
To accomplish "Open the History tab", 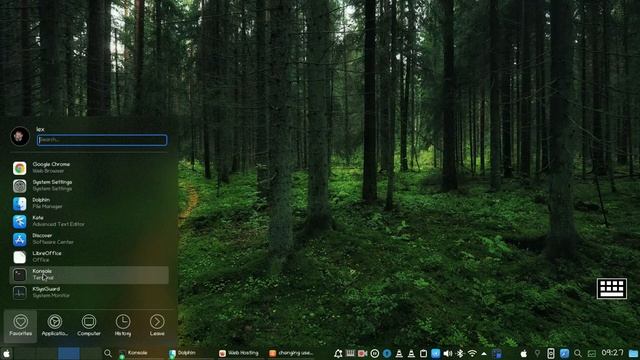I will tap(123, 325).
